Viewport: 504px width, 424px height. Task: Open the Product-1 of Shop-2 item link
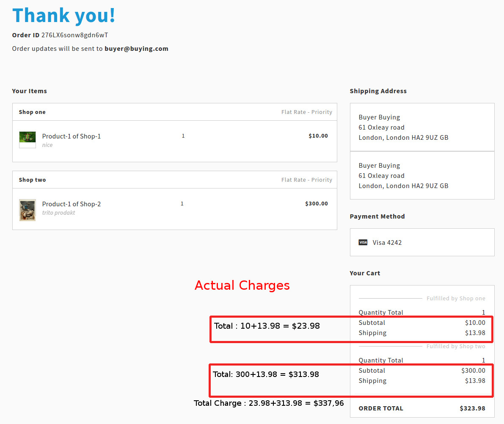(72, 204)
